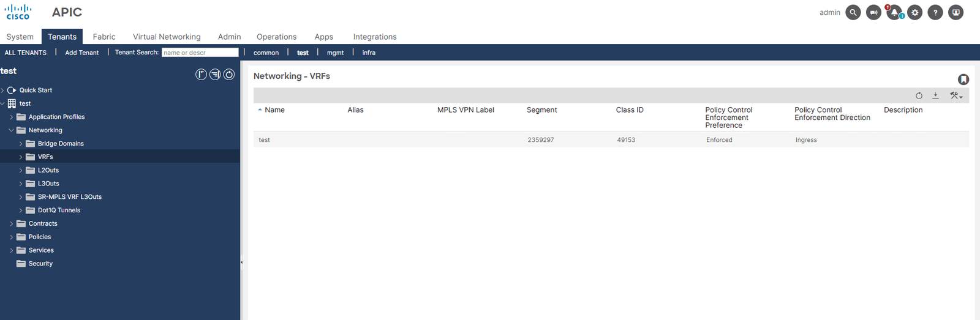980x320 pixels.
Task: Open the Integrations tab
Action: tap(375, 37)
